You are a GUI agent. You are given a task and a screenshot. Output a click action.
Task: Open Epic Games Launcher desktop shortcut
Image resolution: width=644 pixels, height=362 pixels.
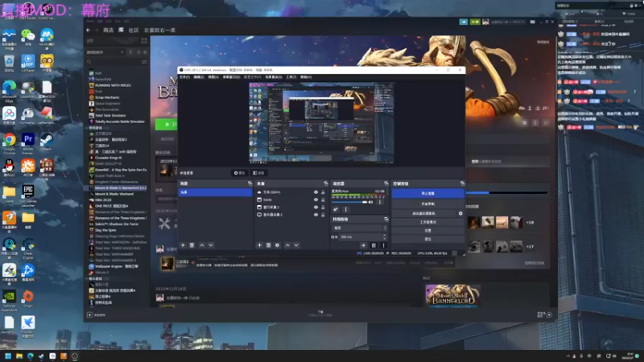click(28, 196)
